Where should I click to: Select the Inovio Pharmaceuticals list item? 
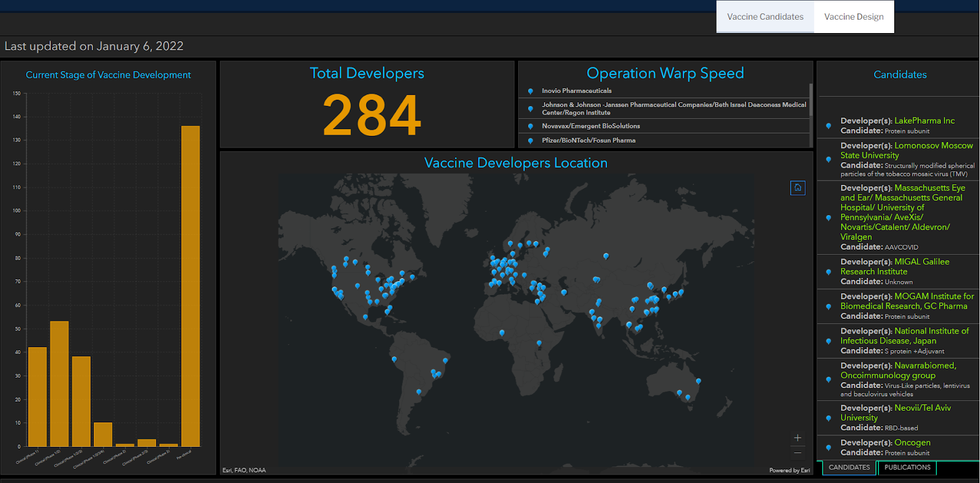(x=664, y=91)
